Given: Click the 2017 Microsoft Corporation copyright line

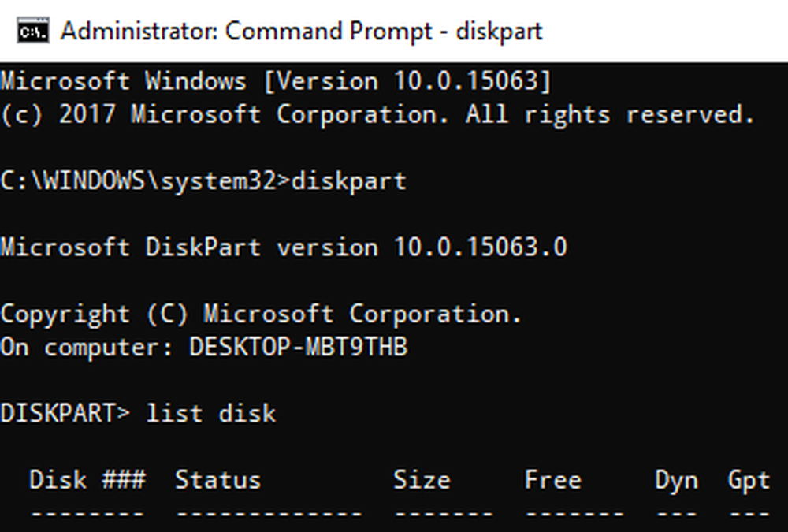Looking at the screenshot, I should (x=378, y=114).
